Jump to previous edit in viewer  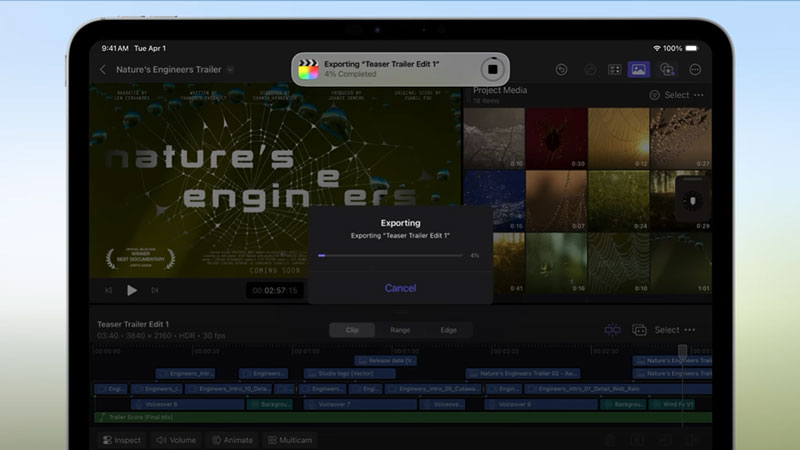pyautogui.click(x=108, y=290)
